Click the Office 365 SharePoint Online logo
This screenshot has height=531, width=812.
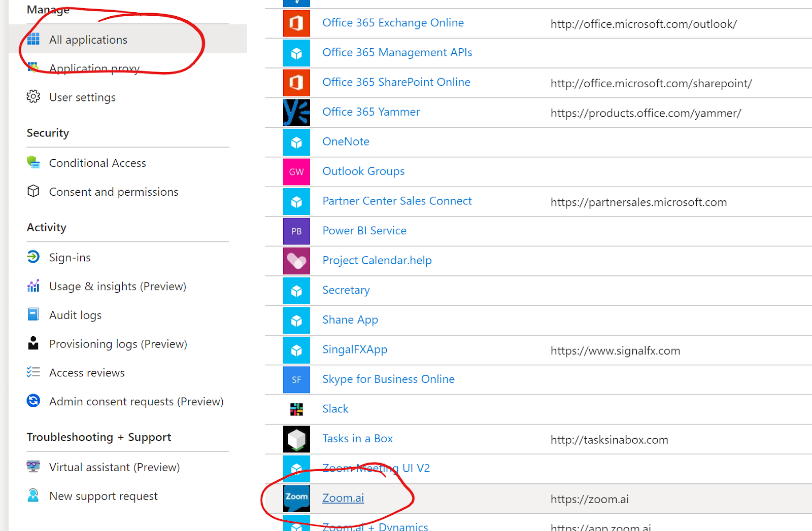pos(296,83)
